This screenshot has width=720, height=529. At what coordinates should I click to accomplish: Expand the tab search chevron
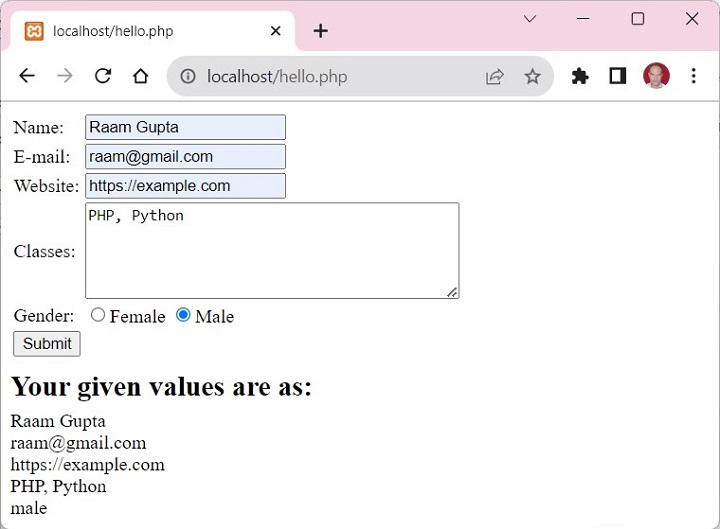530,19
